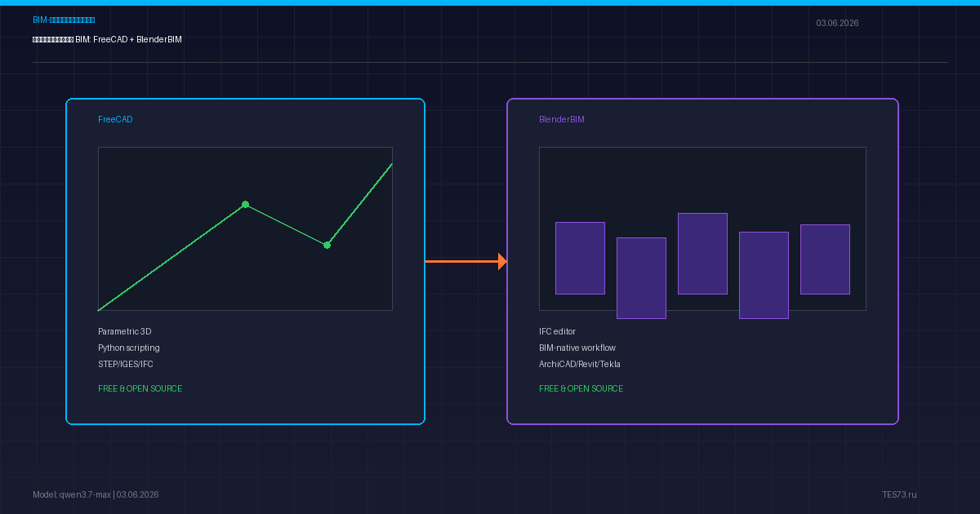Open the TES73.ru link
The image size is (980, 514).
[899, 494]
